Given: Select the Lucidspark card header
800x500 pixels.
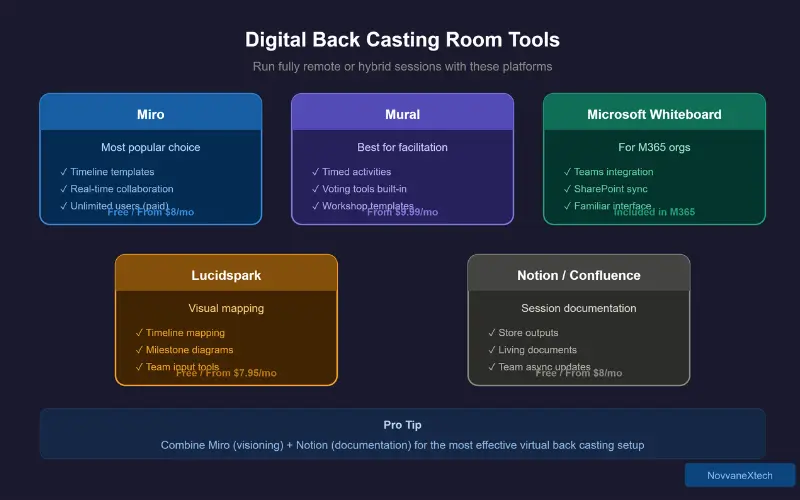Looking at the screenshot, I should click(226, 273).
